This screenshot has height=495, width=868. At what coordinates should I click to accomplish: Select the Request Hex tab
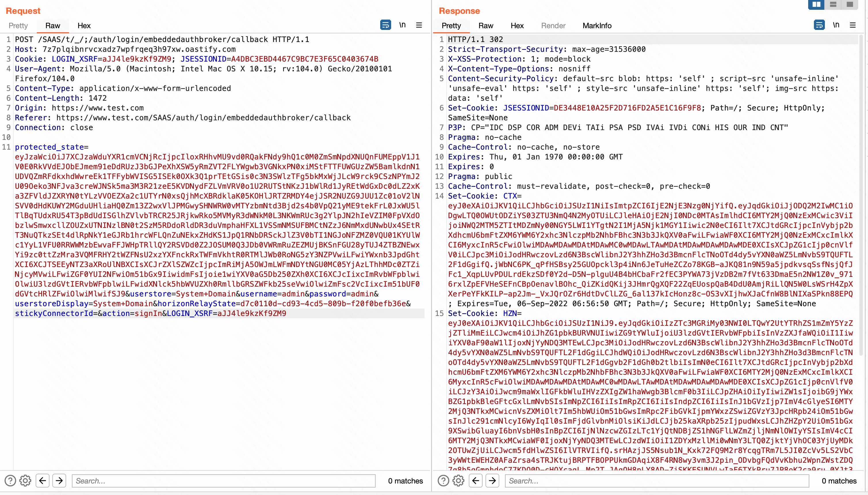84,26
